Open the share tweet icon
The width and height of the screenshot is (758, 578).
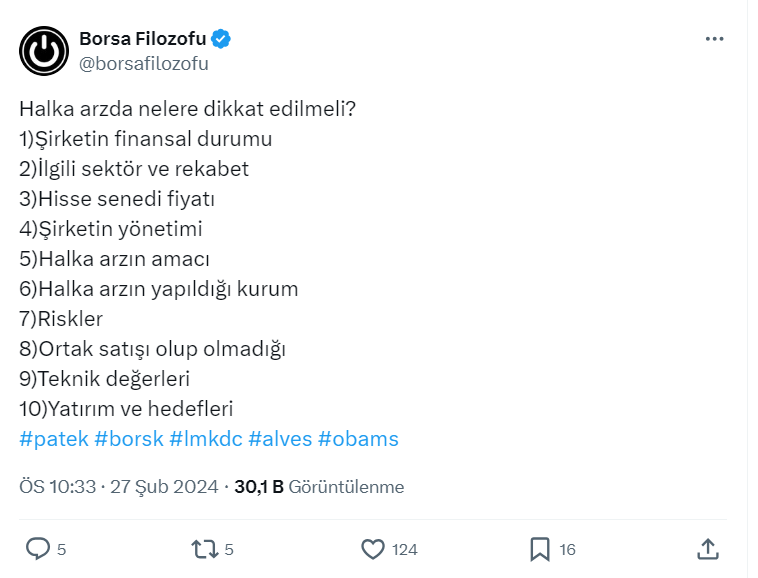(x=707, y=548)
